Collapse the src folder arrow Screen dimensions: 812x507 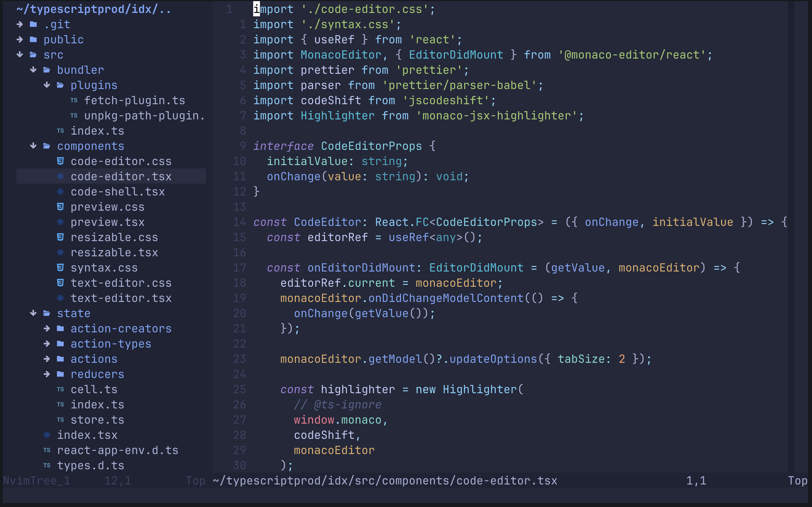(20, 55)
